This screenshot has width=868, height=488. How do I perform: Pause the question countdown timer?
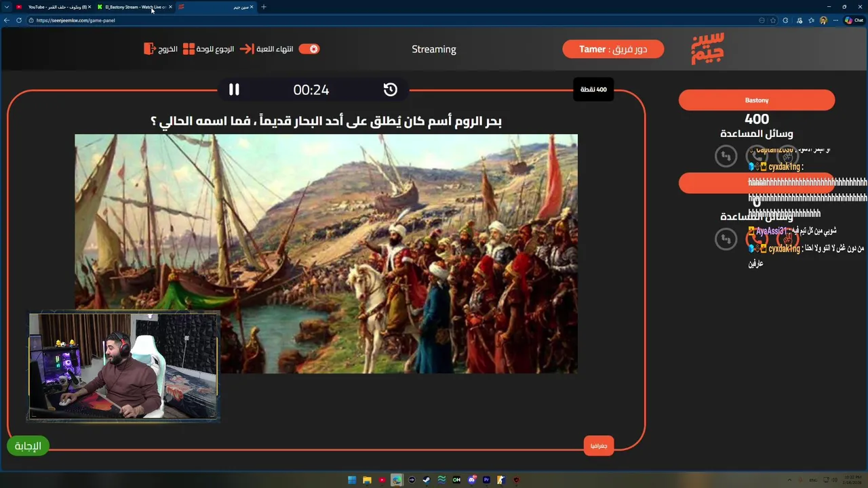[x=234, y=89]
